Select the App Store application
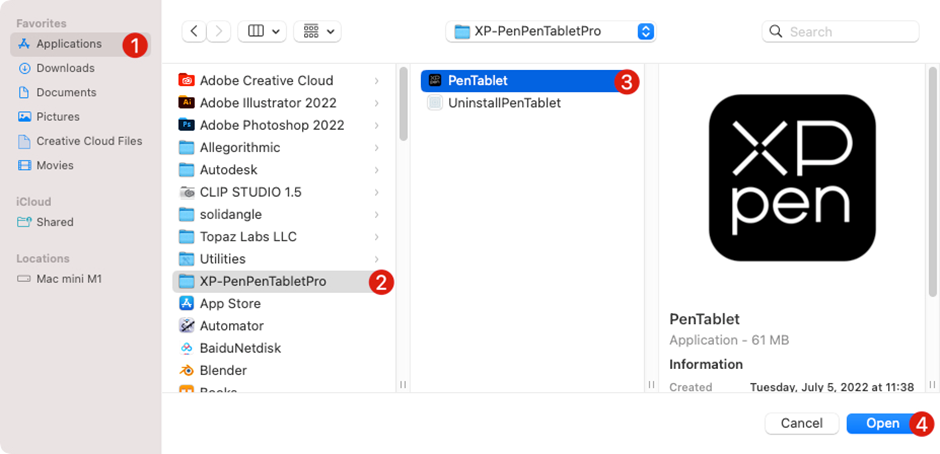Screen dimensions: 940x454 pyautogui.click(x=229, y=304)
